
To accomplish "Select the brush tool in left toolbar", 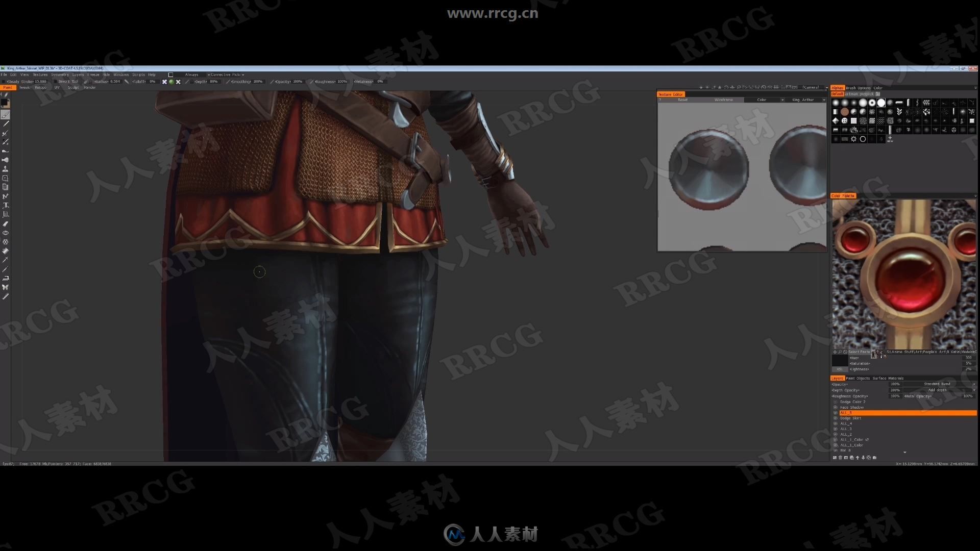I will [6, 114].
